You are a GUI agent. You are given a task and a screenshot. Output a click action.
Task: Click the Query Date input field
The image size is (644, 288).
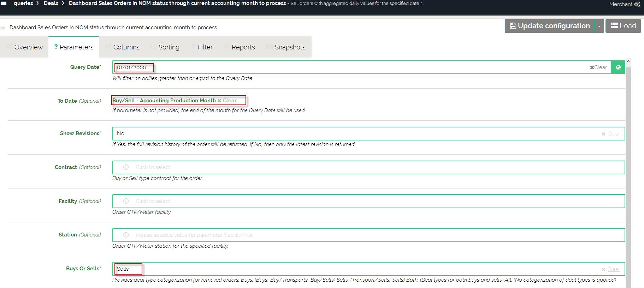(x=353, y=67)
